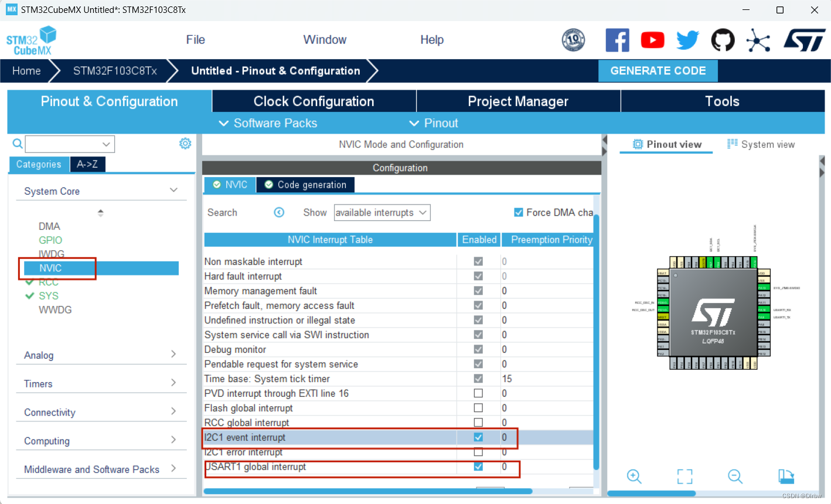Collapse the System Core category
The height and width of the screenshot is (504, 831).
point(101,190)
